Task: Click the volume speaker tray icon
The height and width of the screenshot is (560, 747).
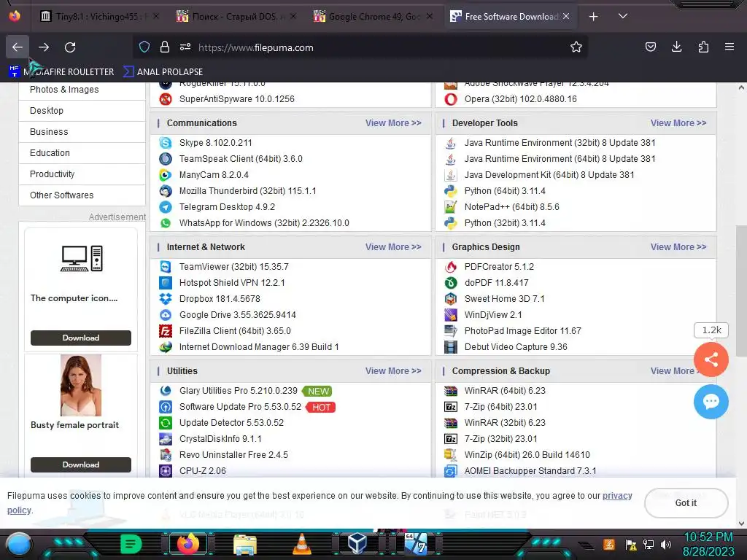Action: click(666, 544)
